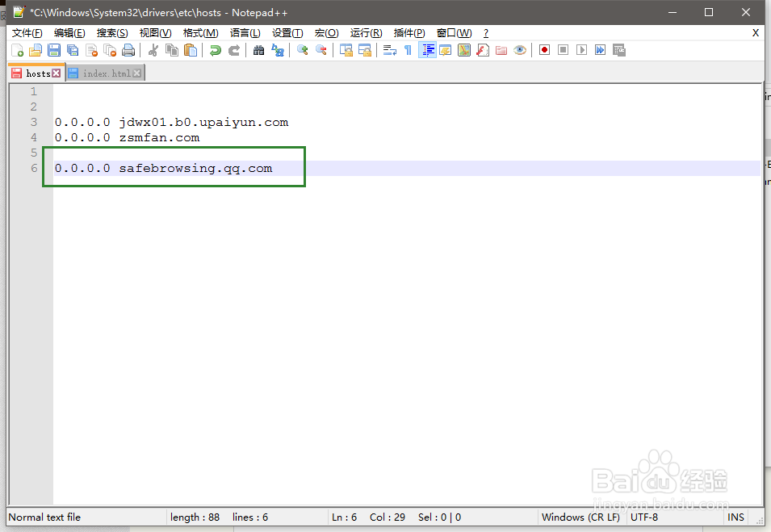Open the 宏(O) menu
This screenshot has height=532, width=771.
coord(326,33)
